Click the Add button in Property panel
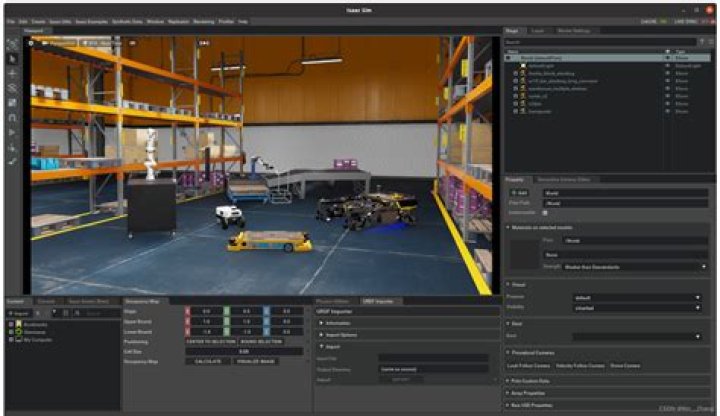The height and width of the screenshot is (416, 720). 519,193
